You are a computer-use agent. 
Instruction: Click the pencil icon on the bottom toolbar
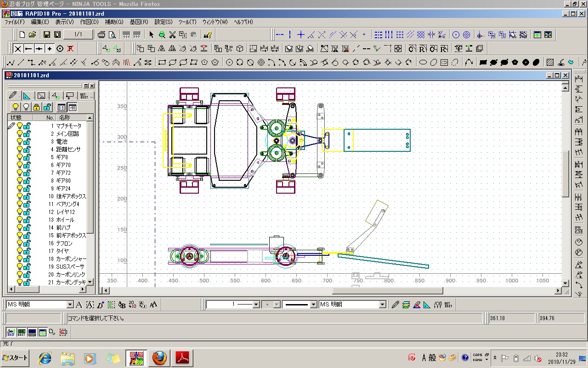tap(396, 305)
